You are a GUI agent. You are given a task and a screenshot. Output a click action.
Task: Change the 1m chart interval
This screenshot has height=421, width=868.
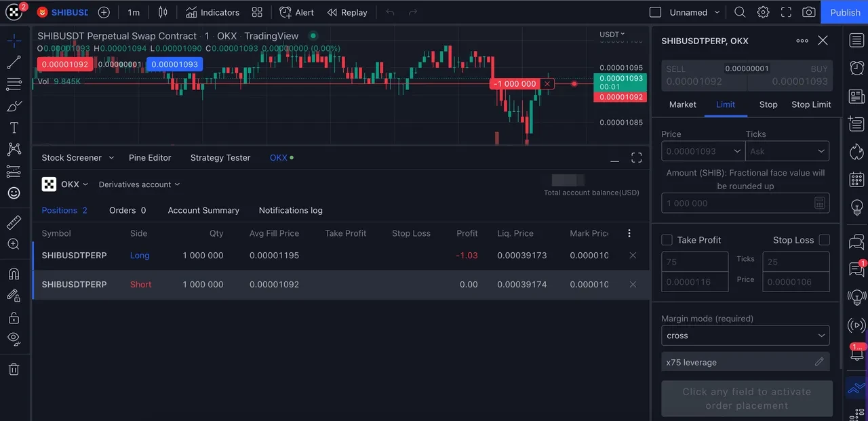click(x=134, y=12)
